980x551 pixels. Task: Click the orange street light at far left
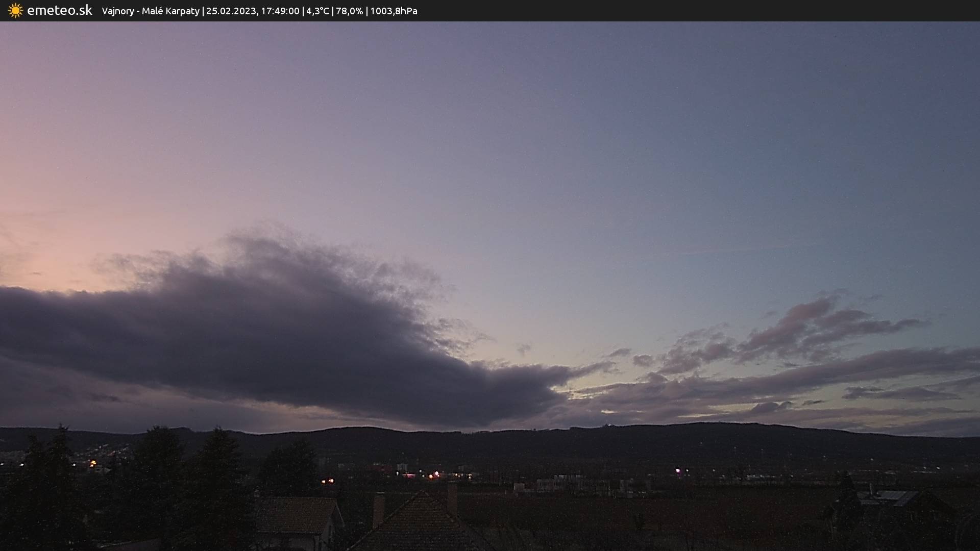[92, 463]
